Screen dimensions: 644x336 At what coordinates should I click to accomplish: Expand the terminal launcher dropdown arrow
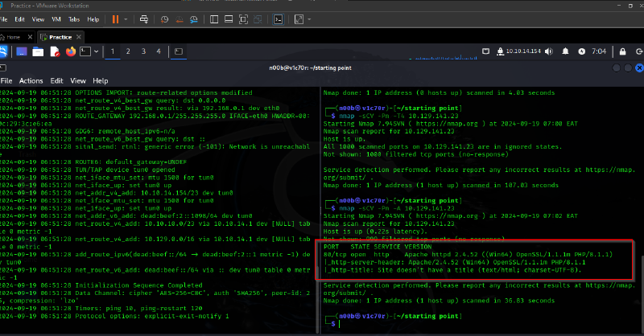point(97,51)
